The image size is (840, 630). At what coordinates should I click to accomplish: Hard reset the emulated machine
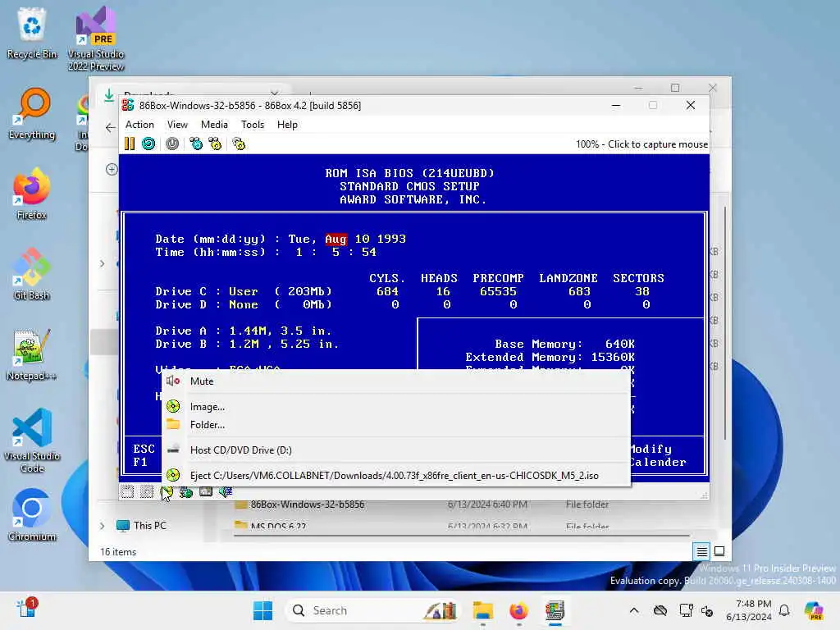tap(148, 144)
